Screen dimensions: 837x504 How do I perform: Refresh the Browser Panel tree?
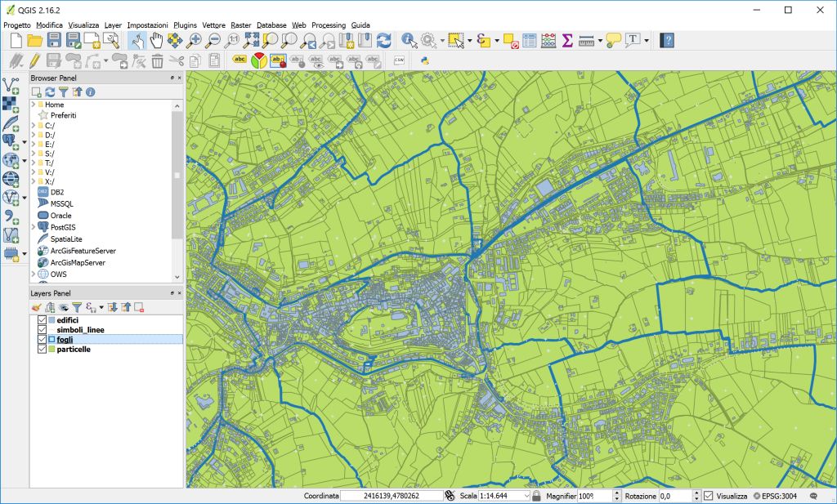[50, 92]
